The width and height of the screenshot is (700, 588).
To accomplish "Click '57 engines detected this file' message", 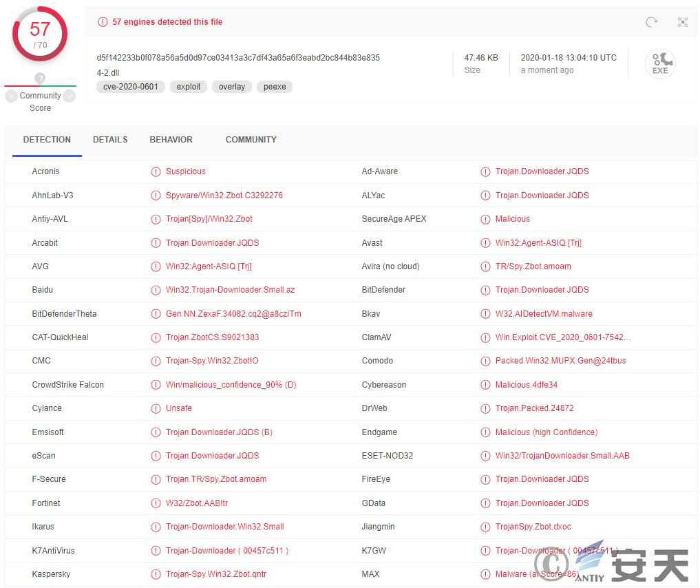I will tap(167, 22).
